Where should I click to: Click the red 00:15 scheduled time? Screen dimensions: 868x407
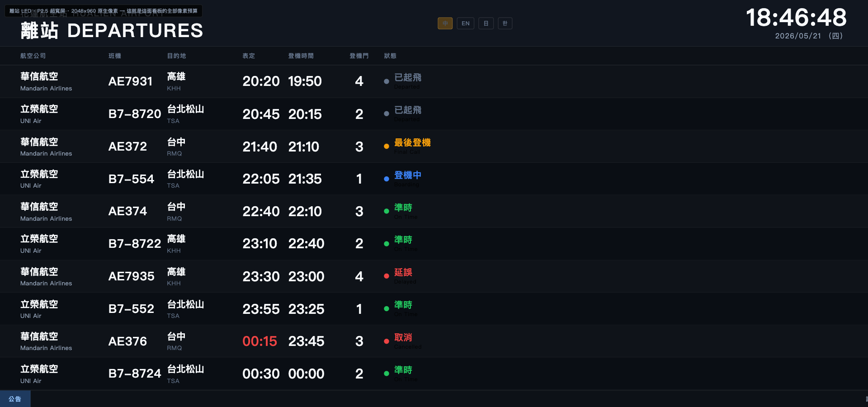259,341
